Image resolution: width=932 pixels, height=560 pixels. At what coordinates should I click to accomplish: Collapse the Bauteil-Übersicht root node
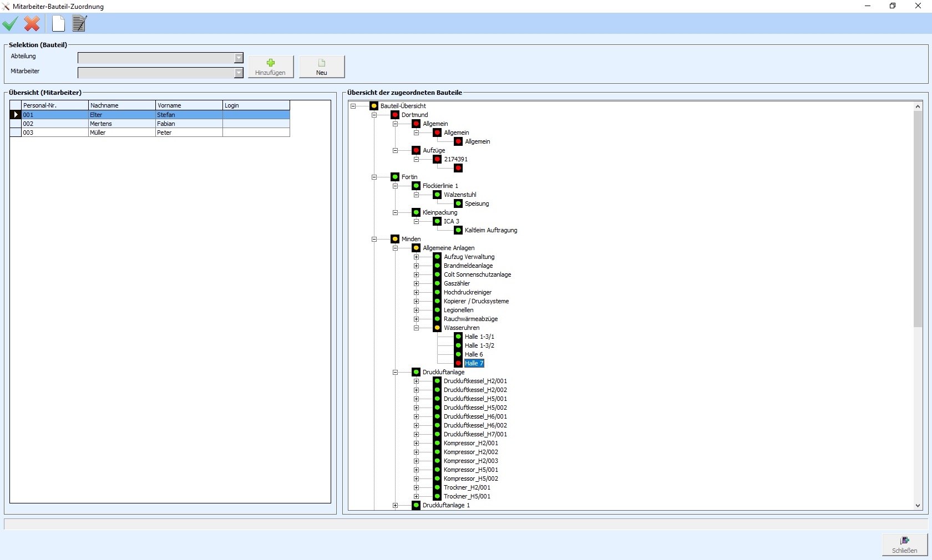click(x=353, y=106)
